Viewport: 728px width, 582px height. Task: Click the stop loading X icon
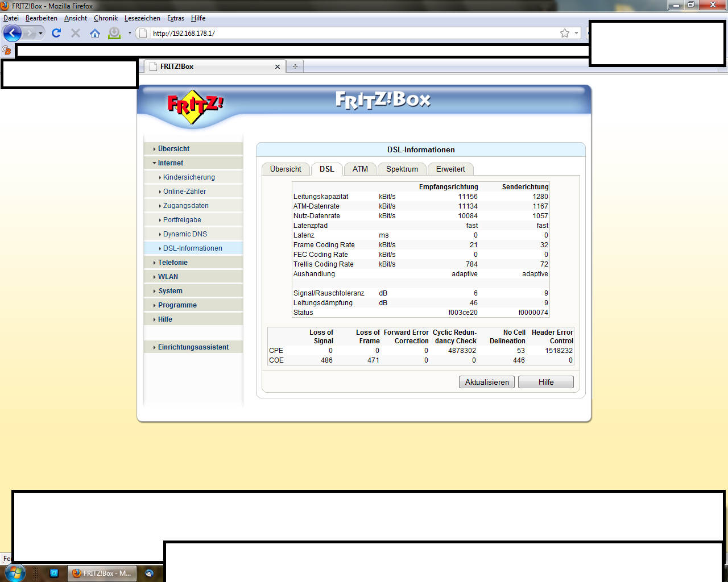coord(75,33)
